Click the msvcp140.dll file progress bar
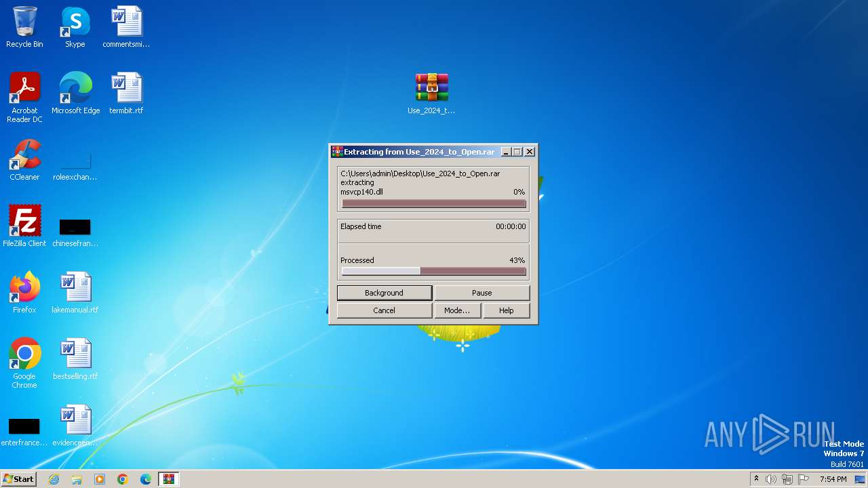The height and width of the screenshot is (488, 868). click(x=434, y=203)
